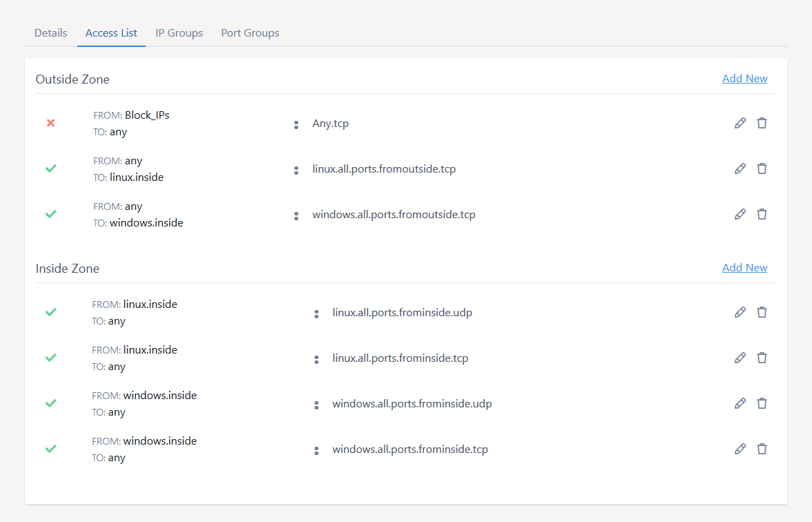
Task: Click linux.all.ports.frominside.udp port group name
Action: (x=403, y=313)
